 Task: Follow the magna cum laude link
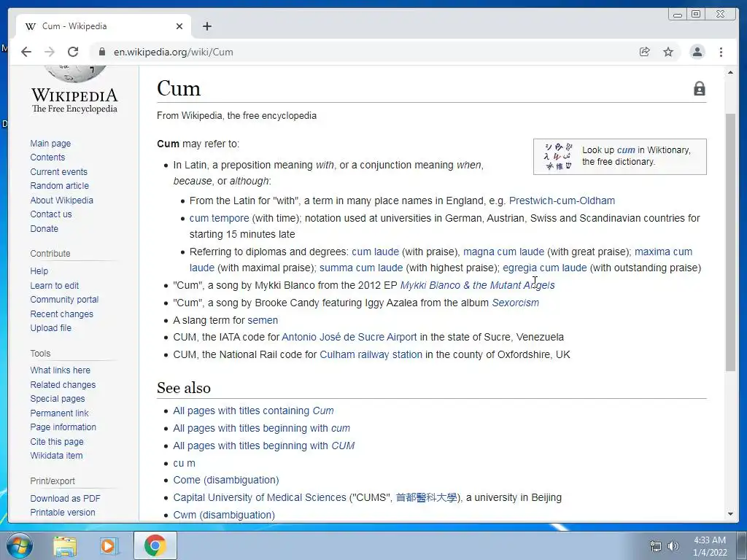coord(503,252)
